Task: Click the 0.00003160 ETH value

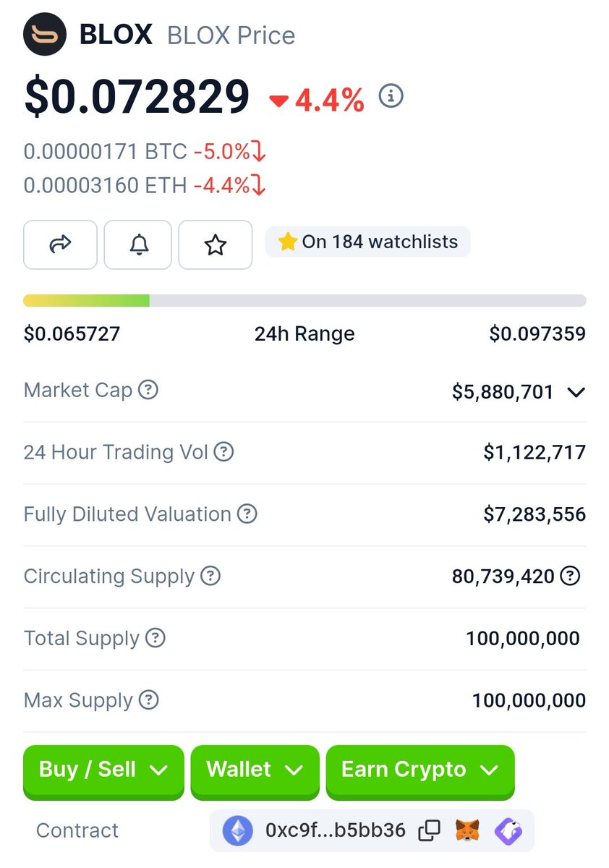Action: point(106,186)
